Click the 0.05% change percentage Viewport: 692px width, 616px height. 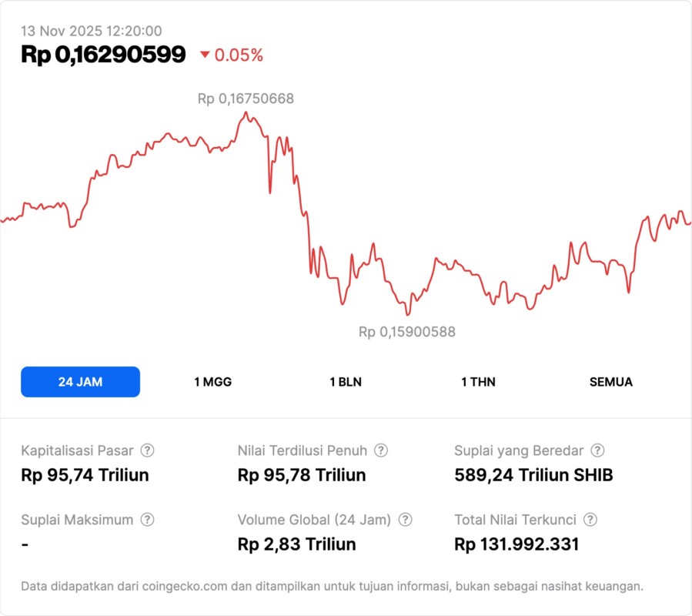[239, 55]
